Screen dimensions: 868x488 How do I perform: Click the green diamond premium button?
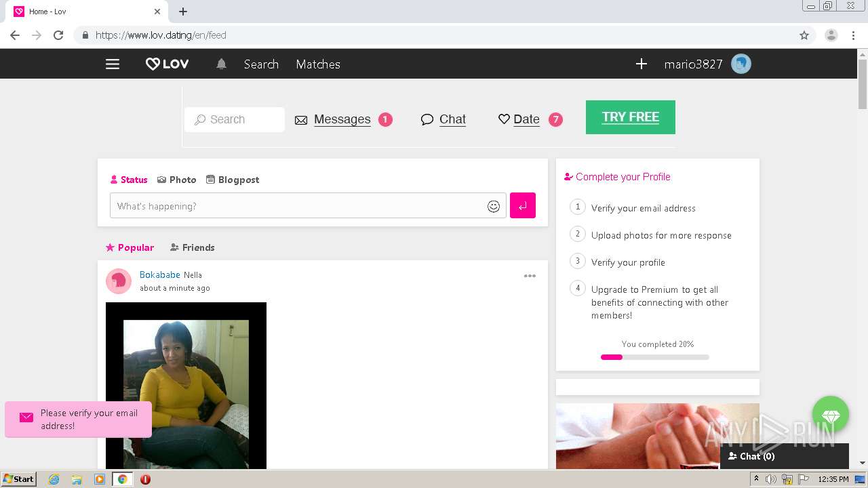pos(831,415)
